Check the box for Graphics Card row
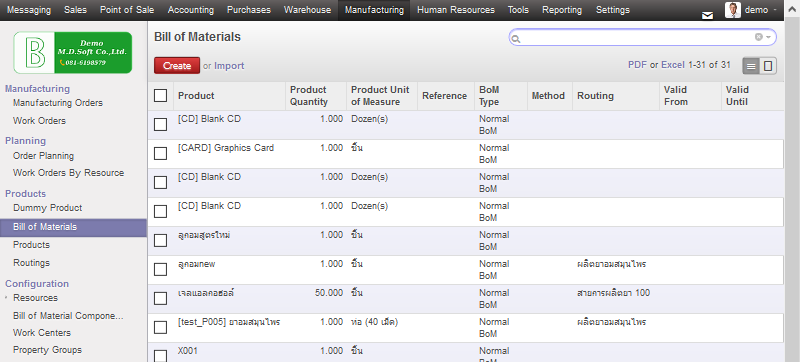 tap(160, 153)
